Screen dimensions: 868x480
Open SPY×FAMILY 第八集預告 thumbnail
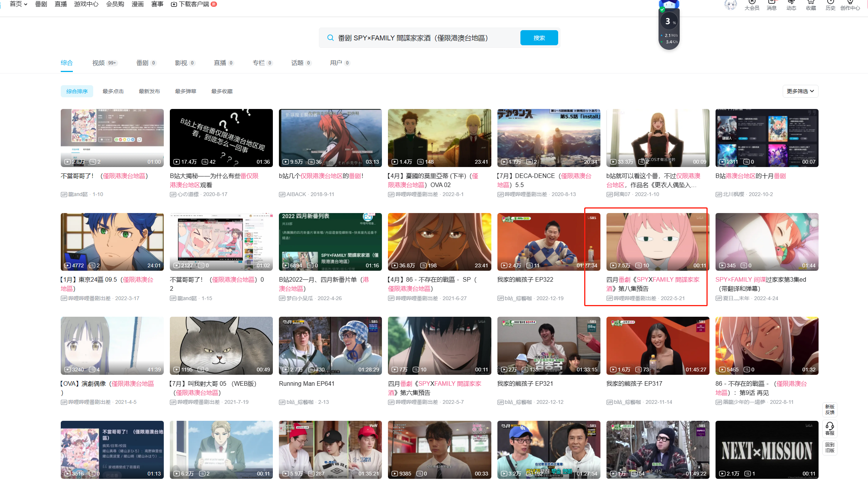pos(658,242)
